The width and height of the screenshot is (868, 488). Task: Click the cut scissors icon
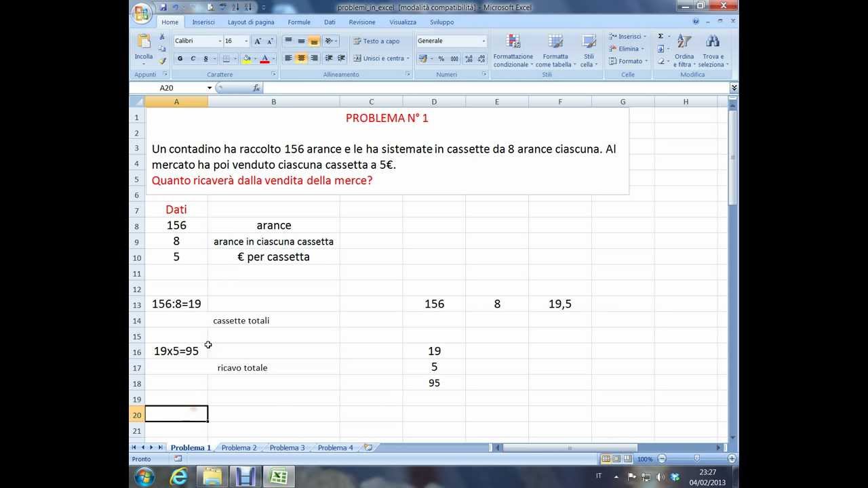tap(162, 37)
